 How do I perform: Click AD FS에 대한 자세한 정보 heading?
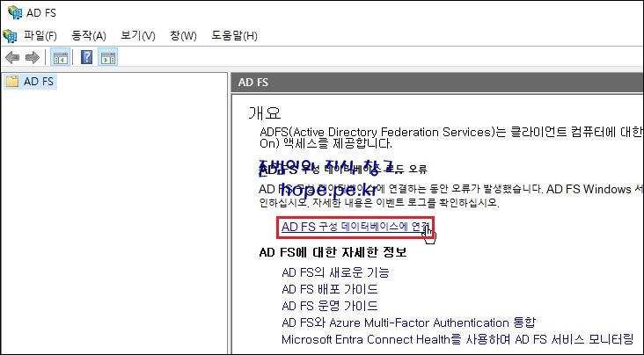click(333, 252)
